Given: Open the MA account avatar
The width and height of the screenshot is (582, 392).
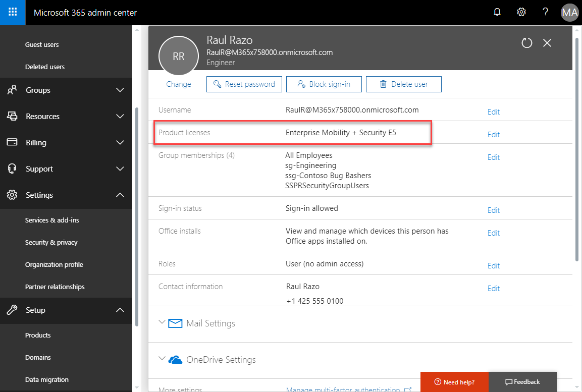Looking at the screenshot, I should 569,13.
